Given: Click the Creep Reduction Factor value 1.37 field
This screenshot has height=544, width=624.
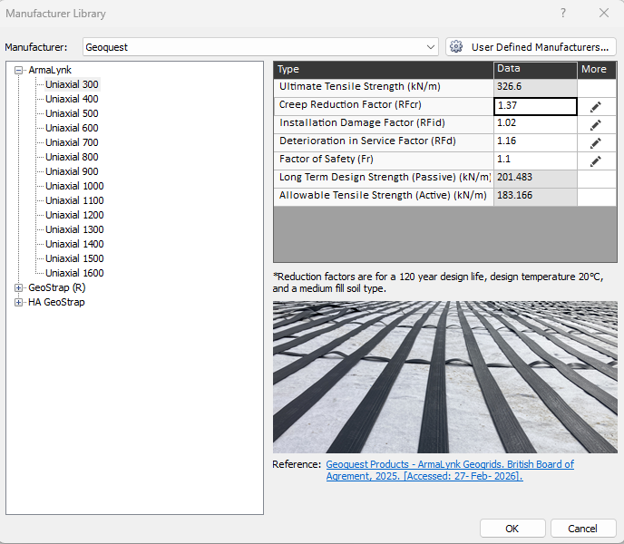Looking at the screenshot, I should pyautogui.click(x=535, y=106).
